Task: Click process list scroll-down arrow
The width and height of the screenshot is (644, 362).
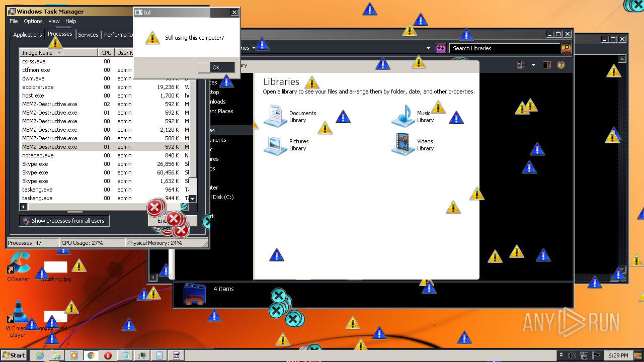Action: pos(192,199)
